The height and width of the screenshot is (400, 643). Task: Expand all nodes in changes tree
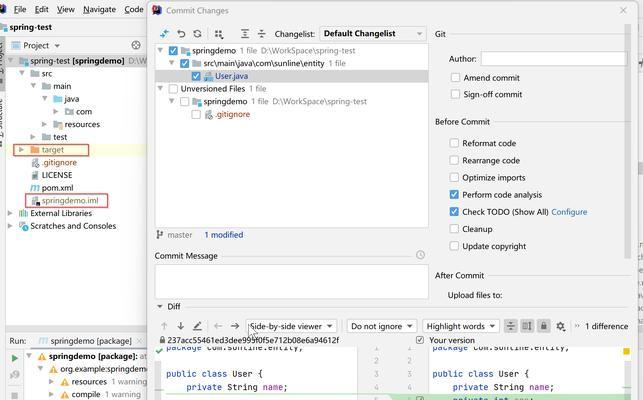[245, 34]
